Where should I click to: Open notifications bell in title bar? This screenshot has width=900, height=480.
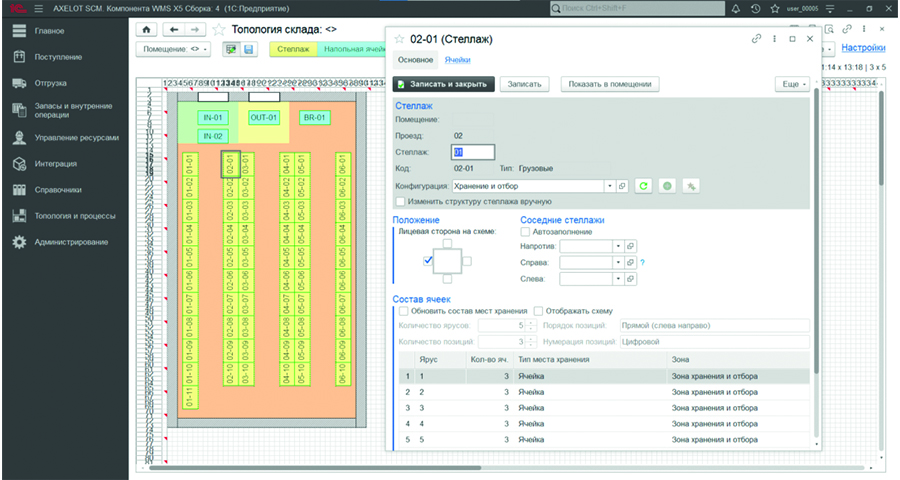point(736,9)
